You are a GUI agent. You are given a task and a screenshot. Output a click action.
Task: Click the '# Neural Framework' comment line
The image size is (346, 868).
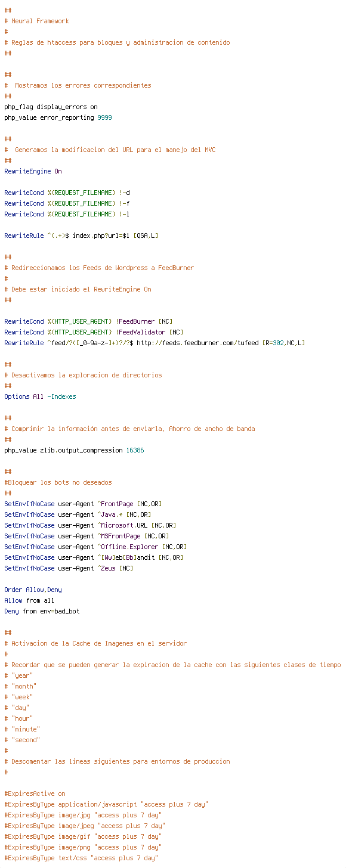coord(36,21)
